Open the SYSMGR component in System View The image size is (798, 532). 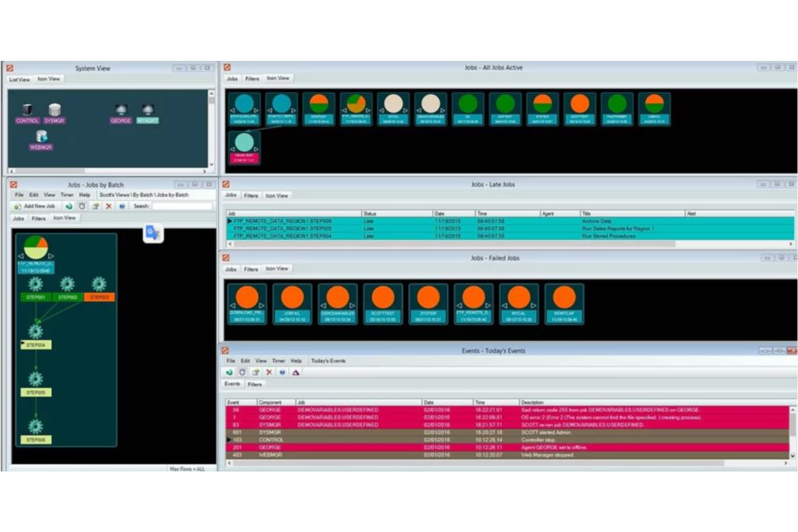(x=54, y=110)
